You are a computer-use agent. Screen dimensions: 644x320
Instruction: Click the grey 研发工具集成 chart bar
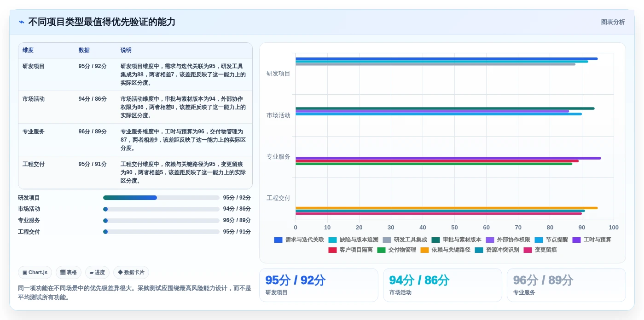pos(435,64)
